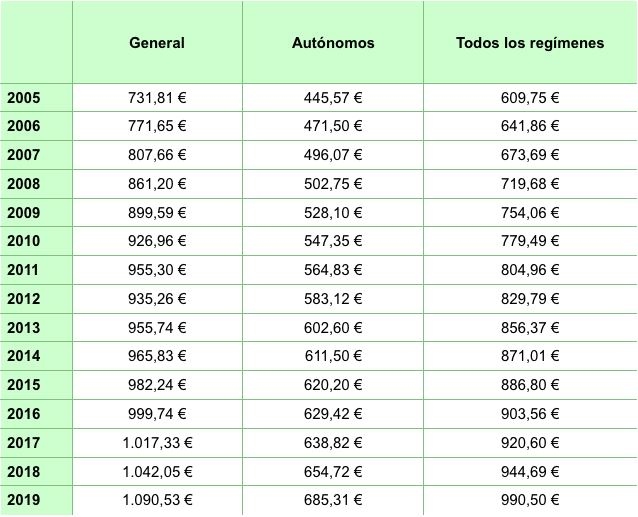
Task: Select the 719,68 € cell
Action: tap(530, 184)
